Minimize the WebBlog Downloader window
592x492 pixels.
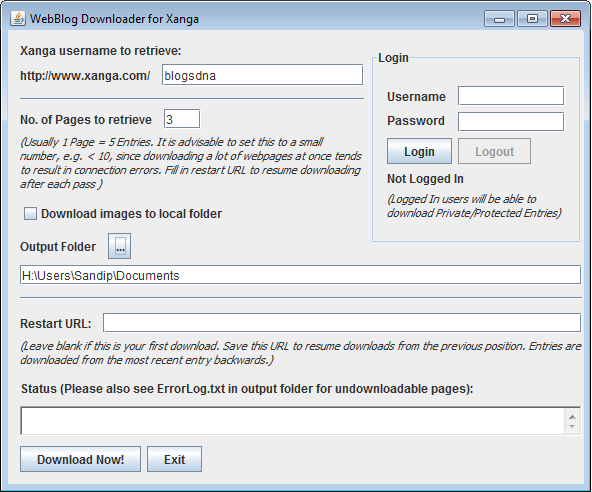pos(499,19)
